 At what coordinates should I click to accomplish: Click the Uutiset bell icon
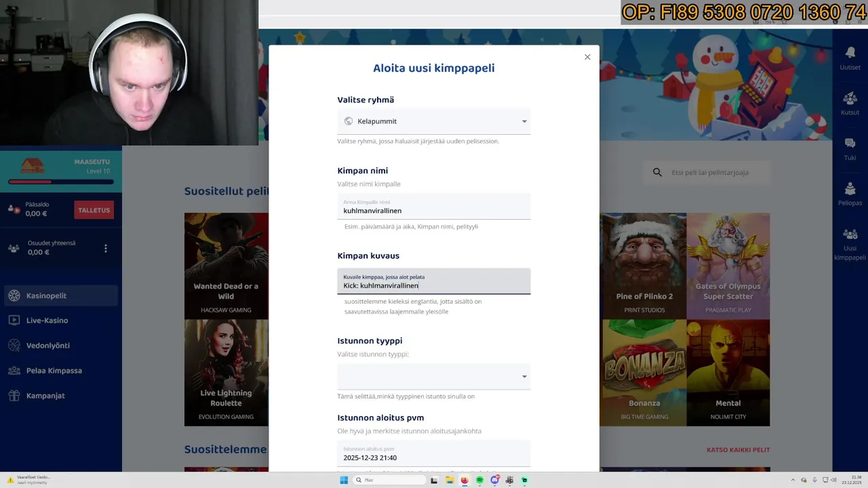pos(850,52)
